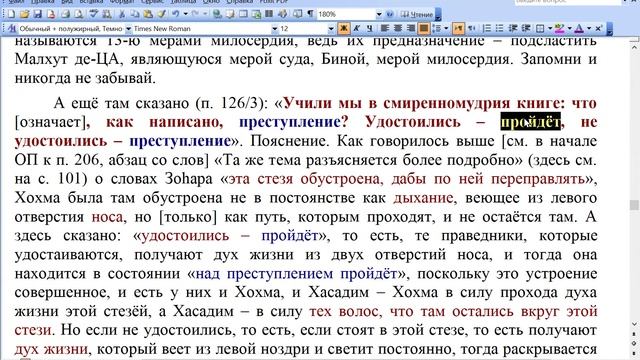Click the vertical scrollbar thumb
This screenshot has height=360, width=640.
[634, 204]
